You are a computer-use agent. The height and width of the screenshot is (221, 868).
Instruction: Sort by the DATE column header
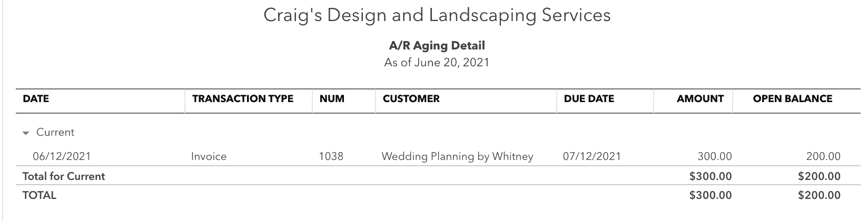click(x=36, y=98)
